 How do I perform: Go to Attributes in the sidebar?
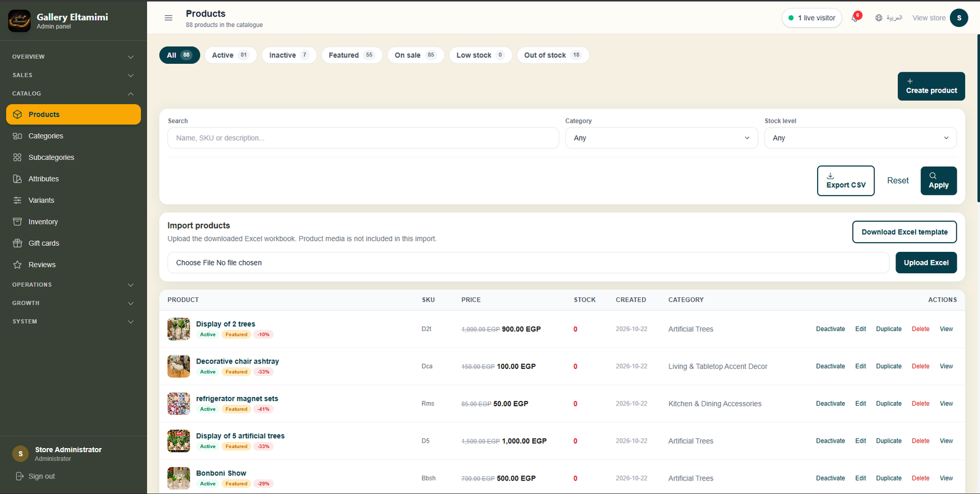tap(73, 179)
